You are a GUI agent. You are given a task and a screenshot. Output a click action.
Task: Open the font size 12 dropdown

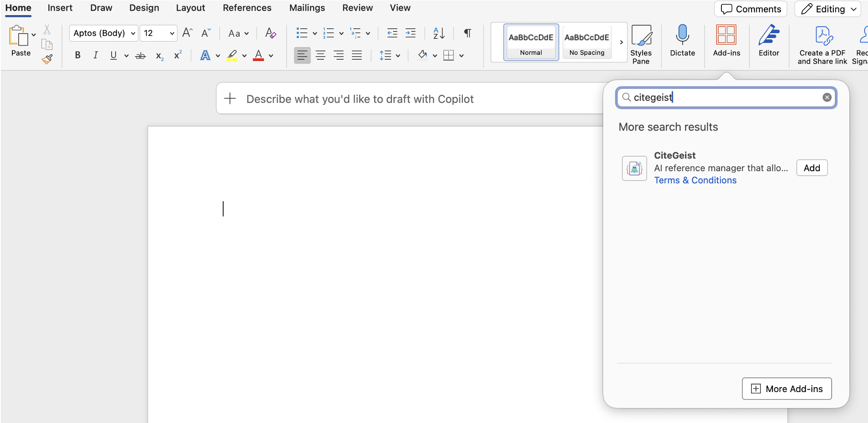pos(159,33)
